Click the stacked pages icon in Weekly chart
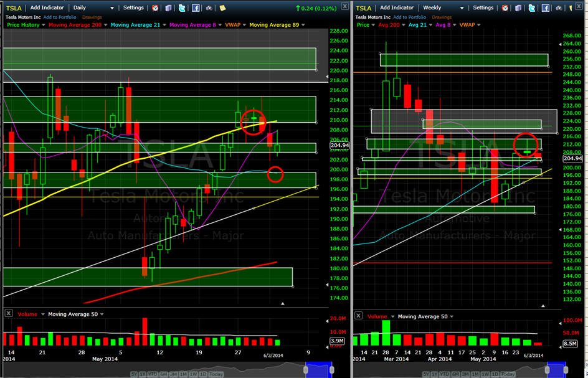Screen dimensions: 588x378 [519, 8]
